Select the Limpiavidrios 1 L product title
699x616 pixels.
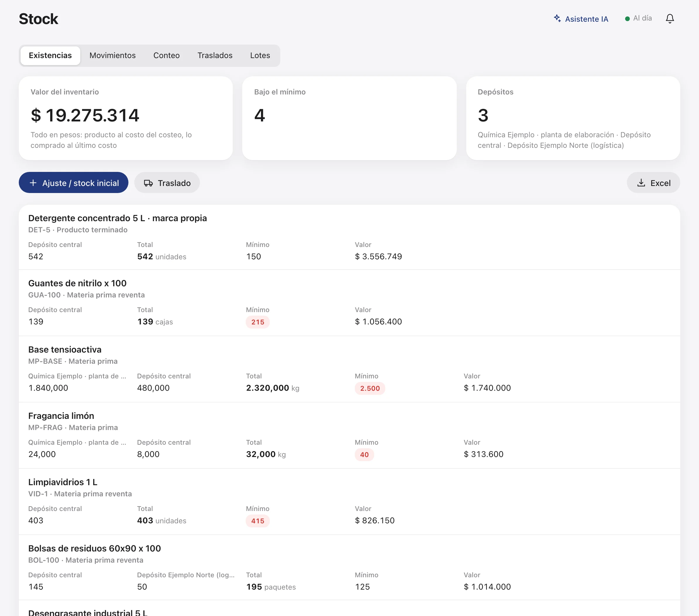(63, 482)
